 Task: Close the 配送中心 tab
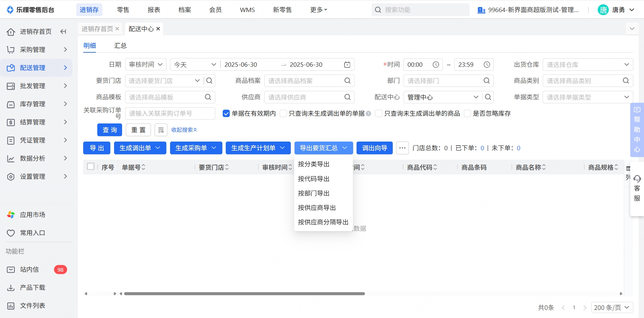pos(158,29)
